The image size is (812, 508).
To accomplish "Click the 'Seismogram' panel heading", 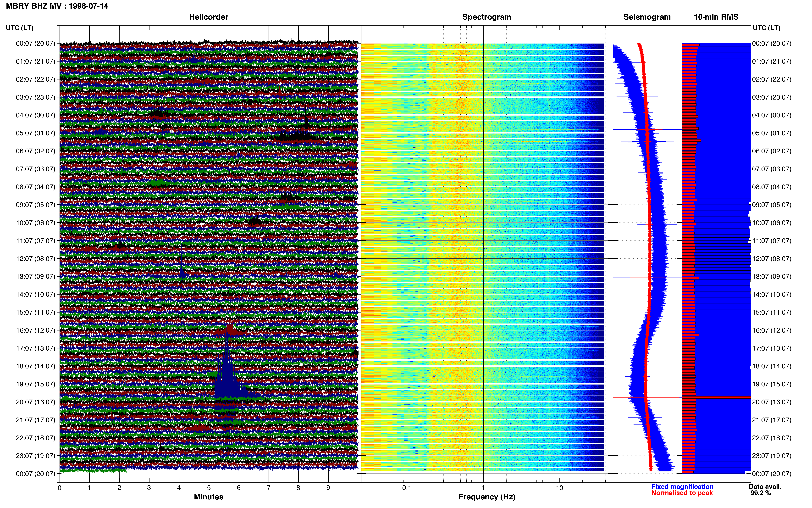I will click(647, 17).
